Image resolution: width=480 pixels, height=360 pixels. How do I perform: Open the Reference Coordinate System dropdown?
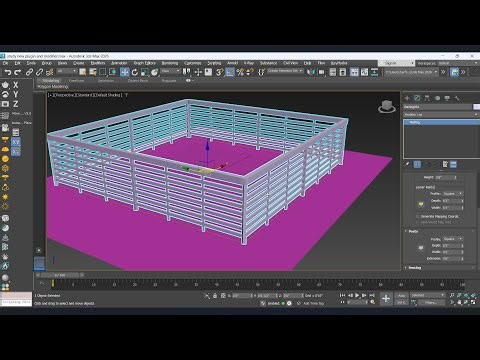(170, 71)
